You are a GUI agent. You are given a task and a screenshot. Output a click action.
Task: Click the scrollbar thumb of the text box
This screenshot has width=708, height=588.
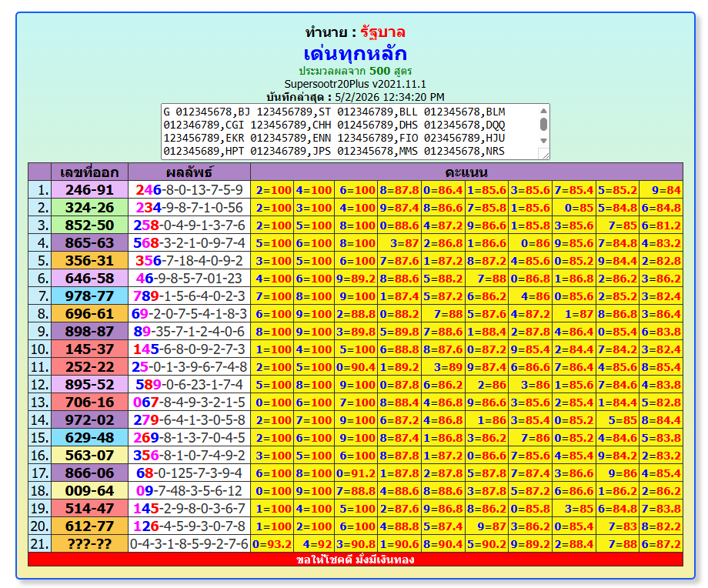click(543, 124)
